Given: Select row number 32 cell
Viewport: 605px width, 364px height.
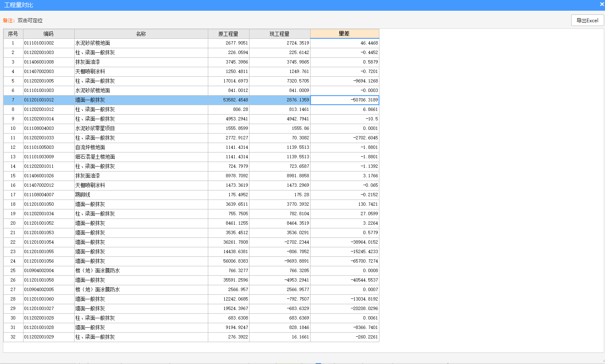Looking at the screenshot, I should (x=13, y=337).
